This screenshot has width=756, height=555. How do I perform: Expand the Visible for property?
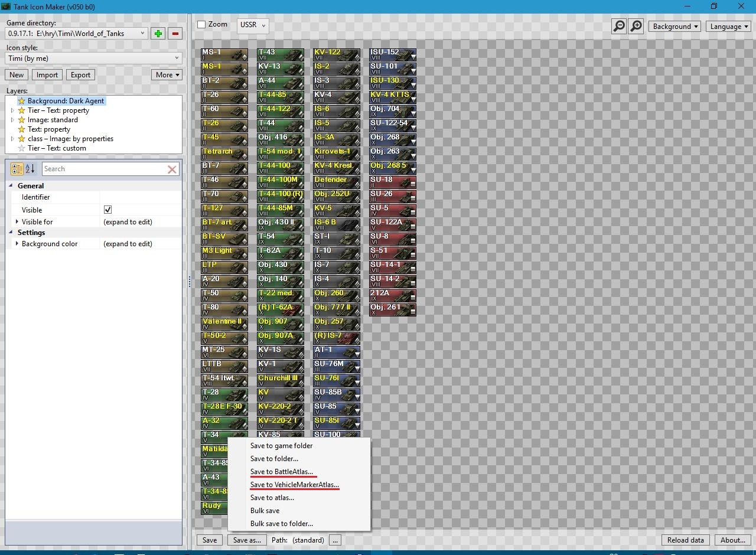17,222
